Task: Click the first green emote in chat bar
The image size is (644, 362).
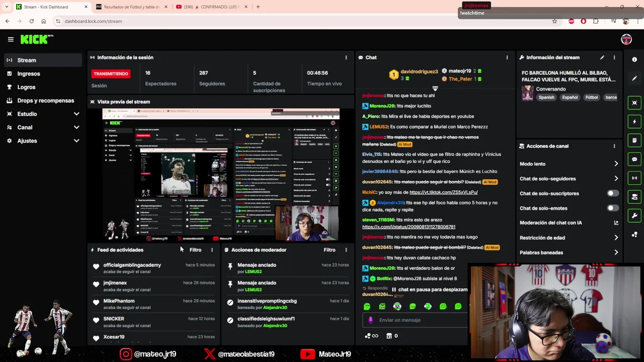Action: [367, 306]
